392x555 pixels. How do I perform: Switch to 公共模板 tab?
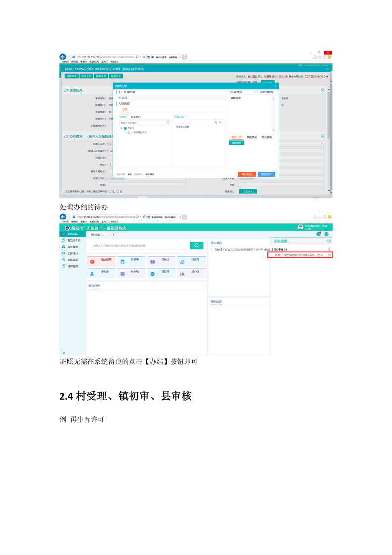pos(267,137)
